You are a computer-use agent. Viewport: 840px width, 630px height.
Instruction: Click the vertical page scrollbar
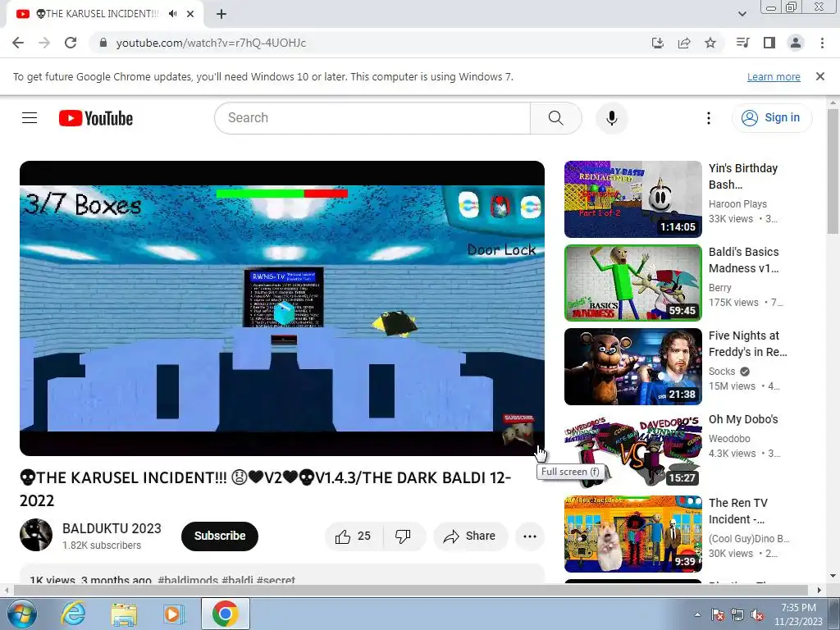click(x=833, y=171)
